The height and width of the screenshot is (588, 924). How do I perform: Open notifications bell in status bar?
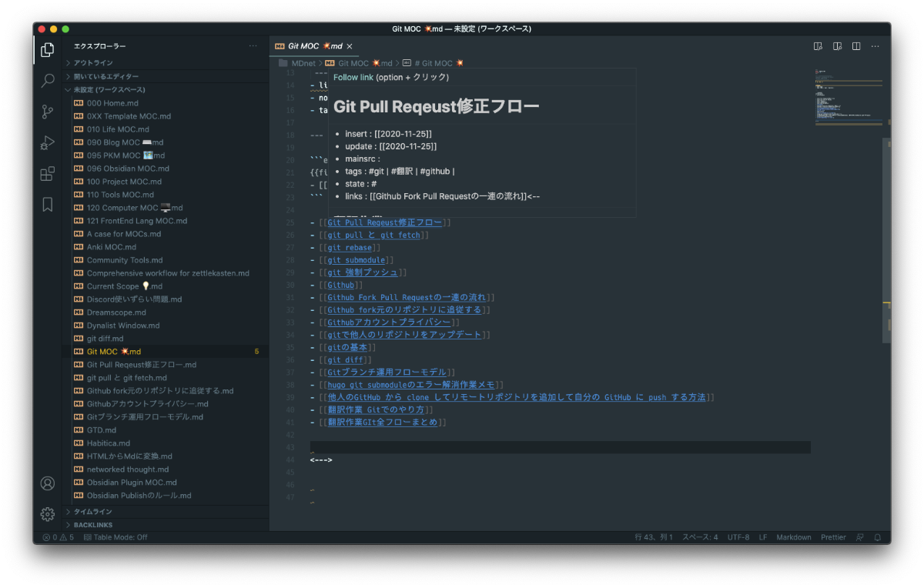pos(877,537)
